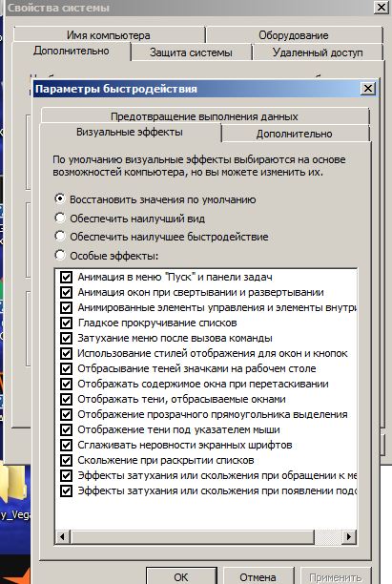
Task: Toggle 'Эффекты затухания при обращении к меню'
Action: (x=66, y=475)
